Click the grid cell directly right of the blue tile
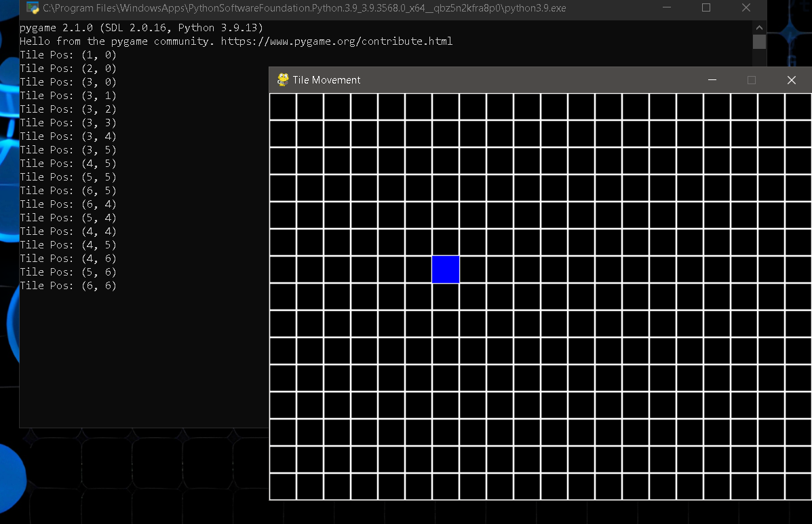 [473, 269]
